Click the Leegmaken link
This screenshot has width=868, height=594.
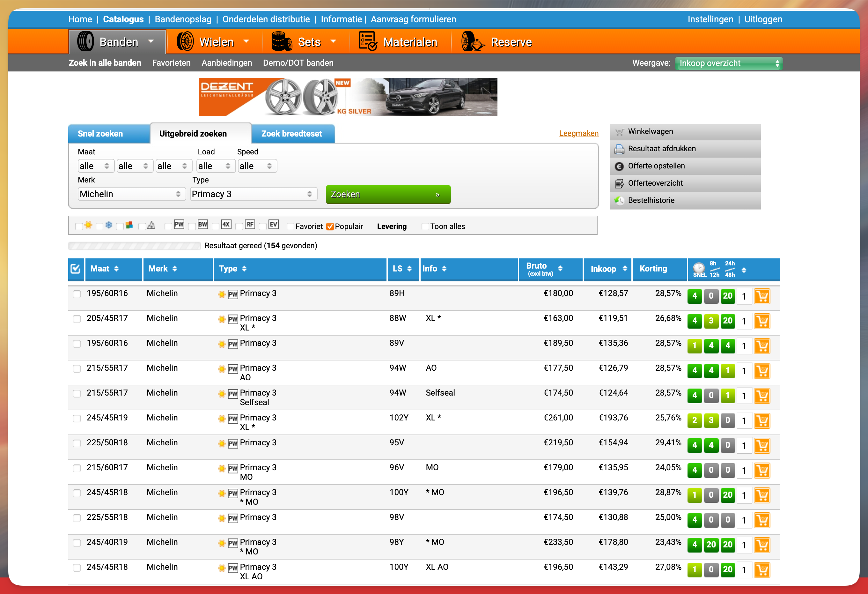[x=578, y=133]
